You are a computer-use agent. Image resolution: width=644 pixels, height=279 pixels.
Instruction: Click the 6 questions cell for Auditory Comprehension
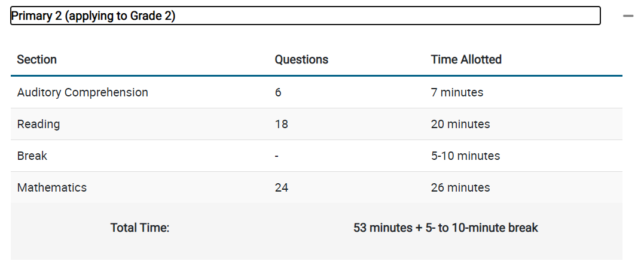278,93
